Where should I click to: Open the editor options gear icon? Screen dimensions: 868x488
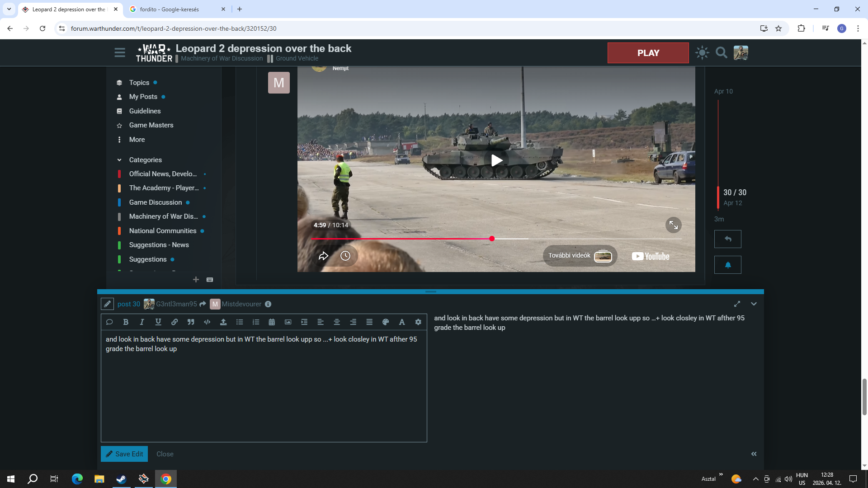click(x=418, y=322)
